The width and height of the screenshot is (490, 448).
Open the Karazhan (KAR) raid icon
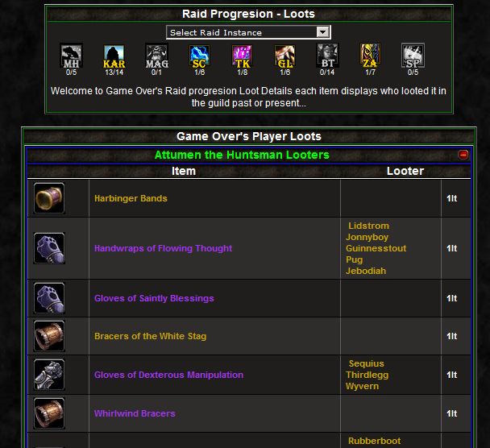click(x=114, y=56)
